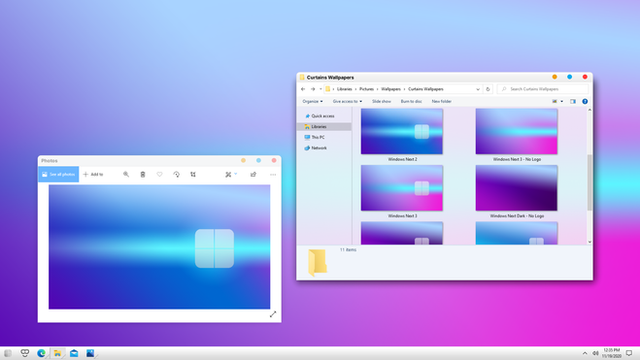640x360 pixels.
Task: Rotate the photo in Photos toolbar
Action: (176, 174)
